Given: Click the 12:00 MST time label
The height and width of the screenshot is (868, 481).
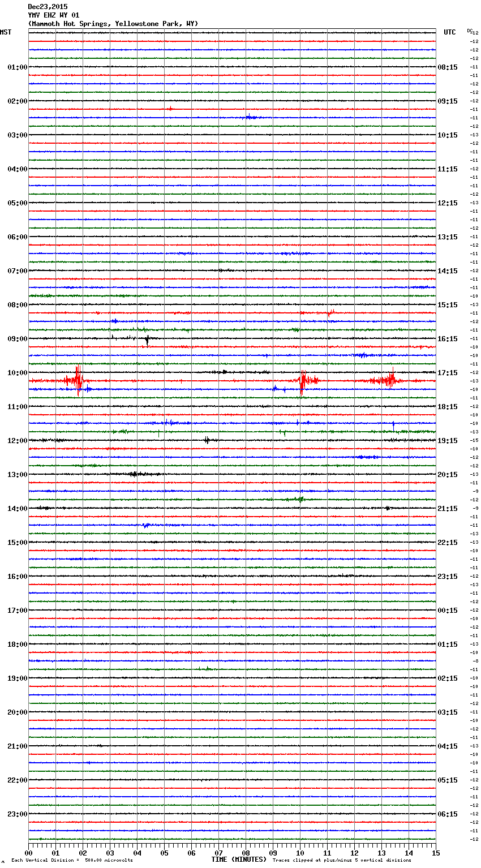Looking at the screenshot, I should pos(18,441).
